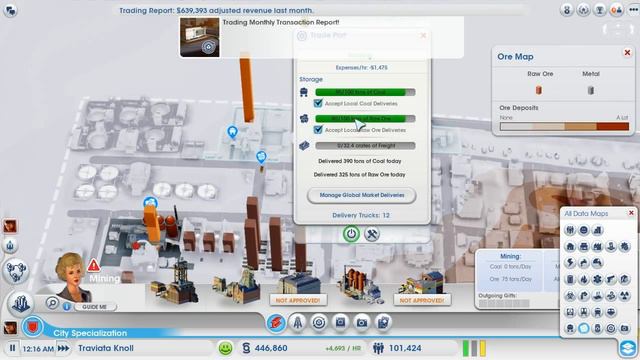
Task: Select the camera-icon specialization tab
Action: pos(361,322)
